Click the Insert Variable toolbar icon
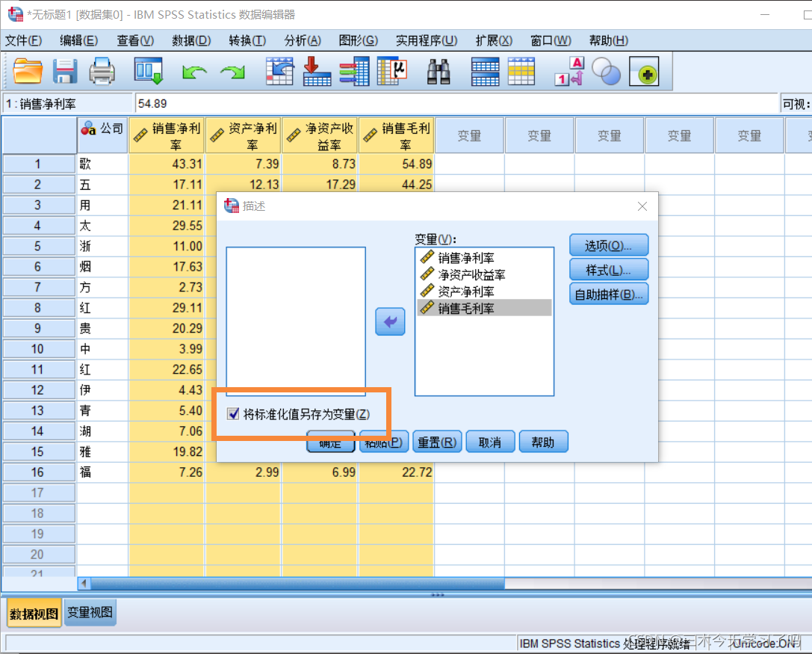Image resolution: width=812 pixels, height=654 pixels. tap(521, 72)
